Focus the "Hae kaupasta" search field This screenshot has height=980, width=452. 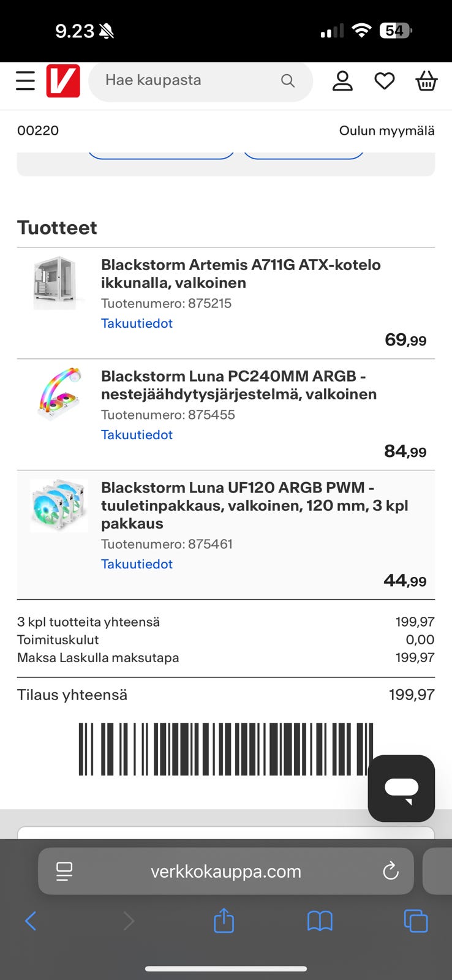(x=184, y=81)
